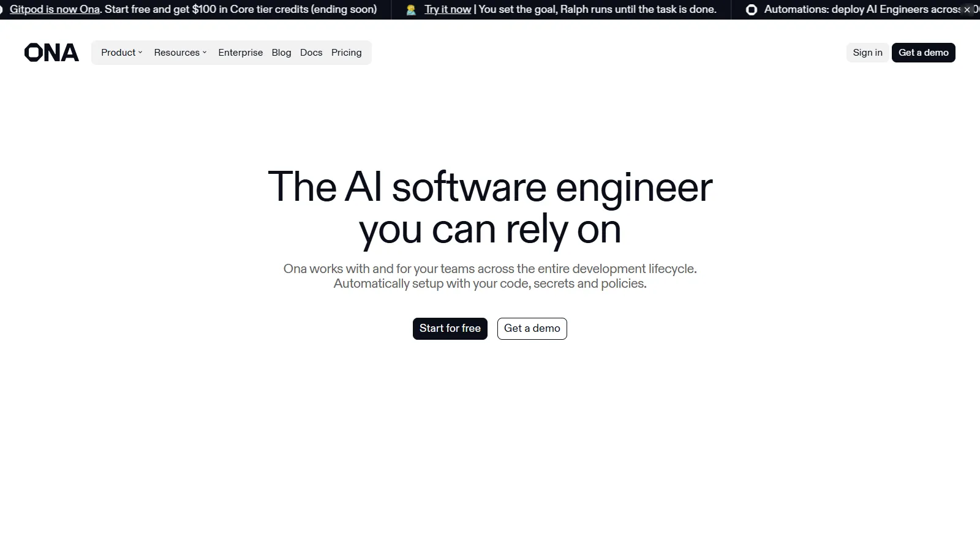The width and height of the screenshot is (980, 551).
Task: Click the Ralph goal announcement message
Action: click(597, 9)
